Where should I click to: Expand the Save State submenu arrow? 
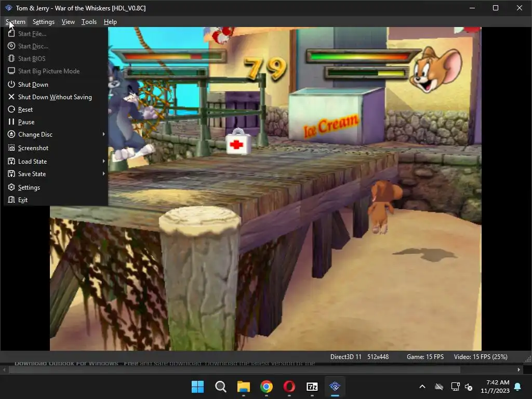click(103, 174)
